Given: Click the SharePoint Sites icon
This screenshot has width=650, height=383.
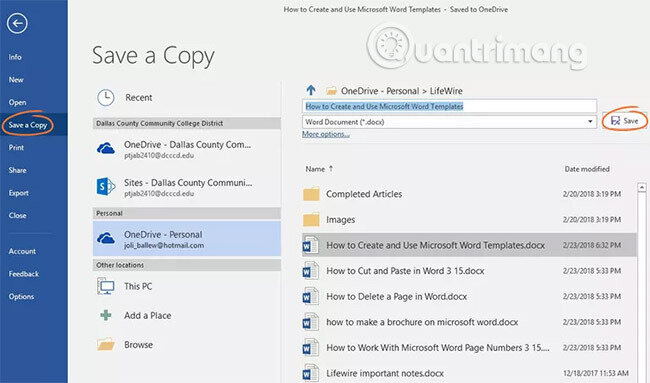Looking at the screenshot, I should coord(106,187).
